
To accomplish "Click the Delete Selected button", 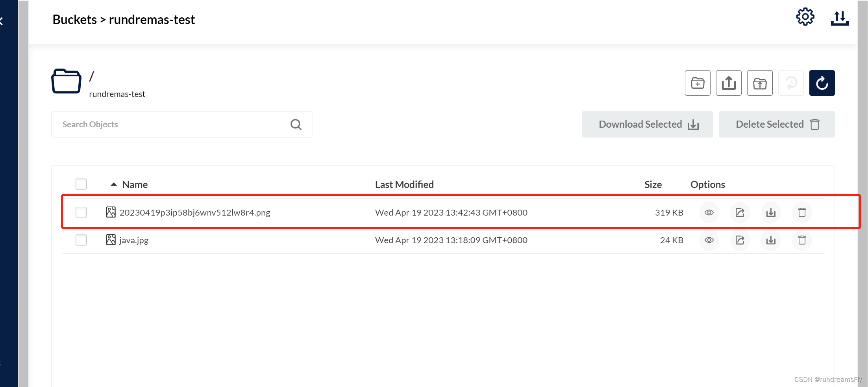I will pyautogui.click(x=776, y=125).
